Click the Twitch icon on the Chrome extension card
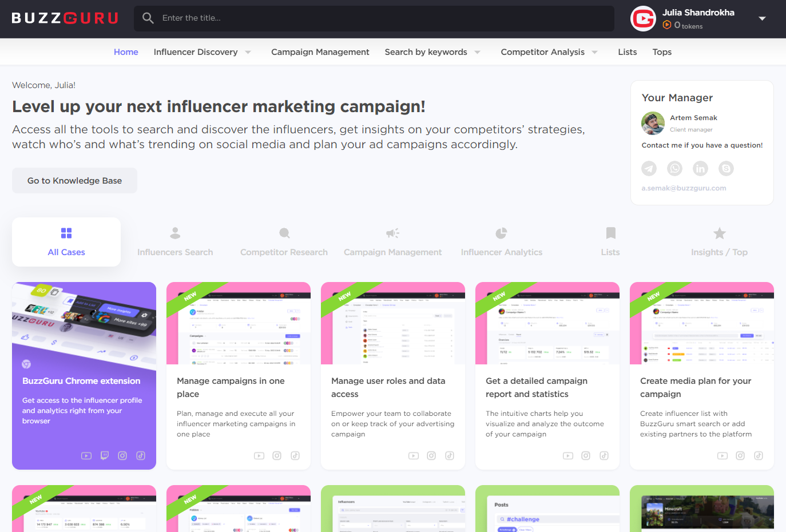This screenshot has height=532, width=786. click(x=105, y=456)
